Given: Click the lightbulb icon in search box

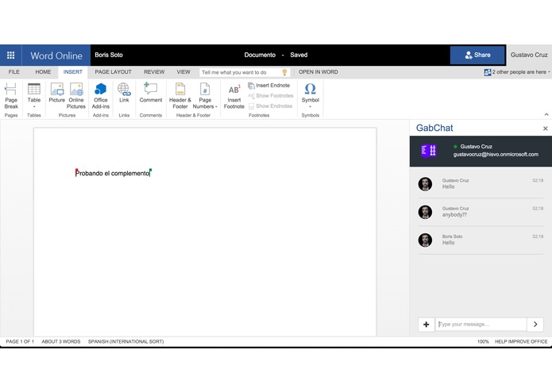Looking at the screenshot, I should tap(284, 72).
